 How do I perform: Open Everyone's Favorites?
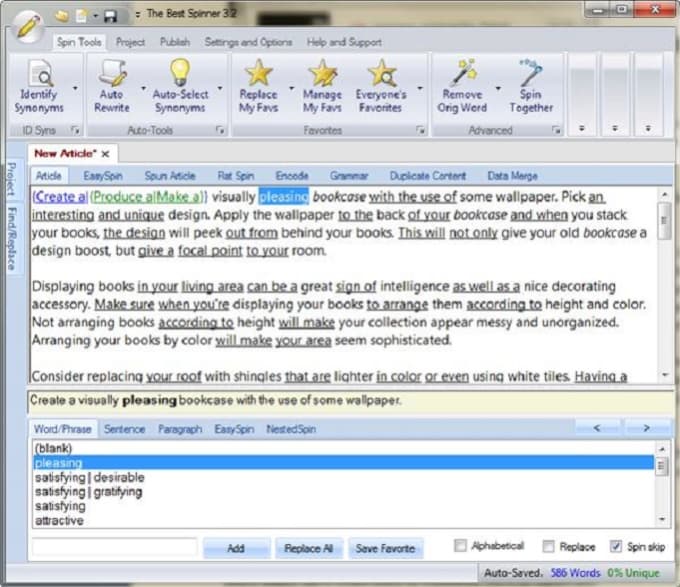click(x=381, y=86)
